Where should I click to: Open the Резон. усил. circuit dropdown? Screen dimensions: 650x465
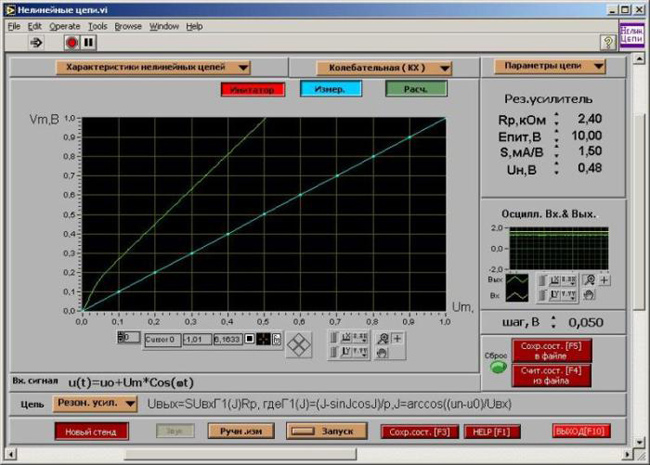click(x=95, y=403)
